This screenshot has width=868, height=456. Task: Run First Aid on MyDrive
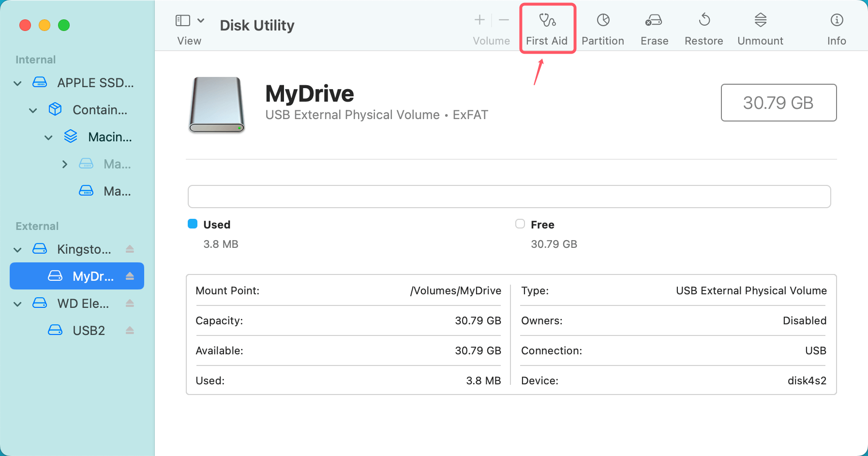tap(547, 28)
